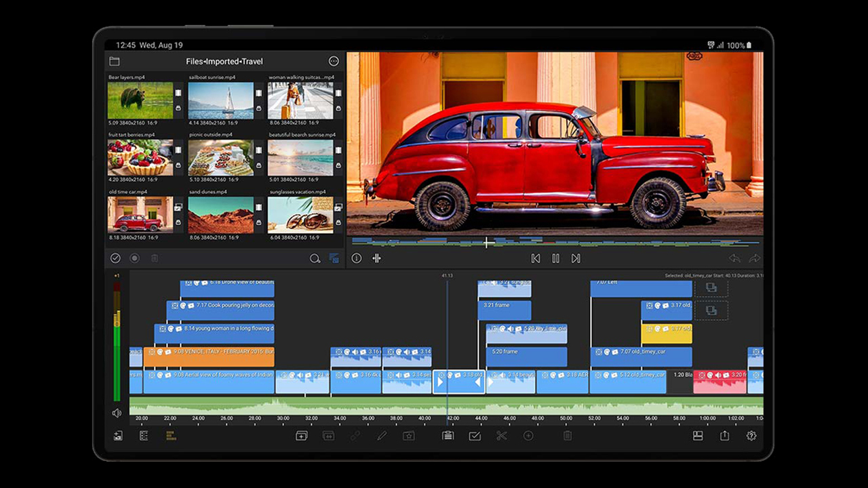Pause playback in the preview
The height and width of the screenshot is (488, 868).
[555, 258]
